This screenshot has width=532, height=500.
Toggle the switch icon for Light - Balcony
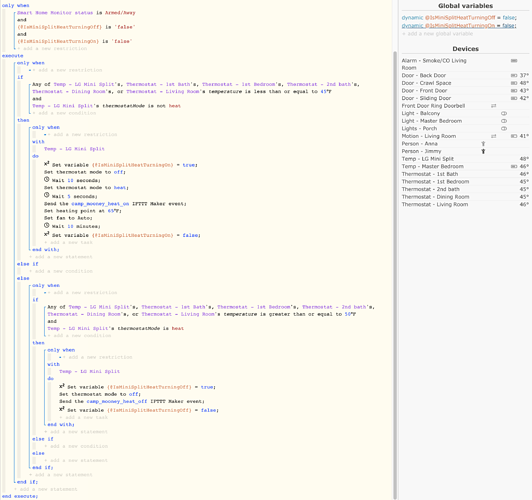click(504, 114)
